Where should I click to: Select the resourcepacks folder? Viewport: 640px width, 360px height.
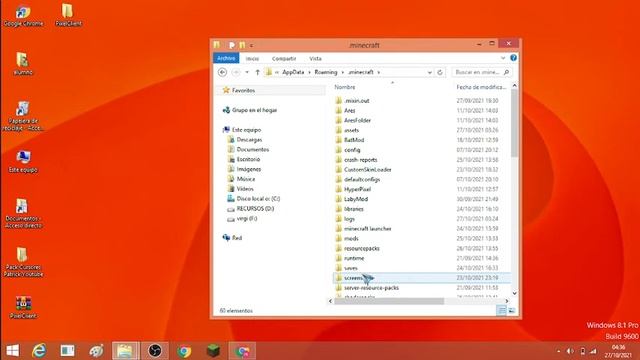(x=362, y=248)
